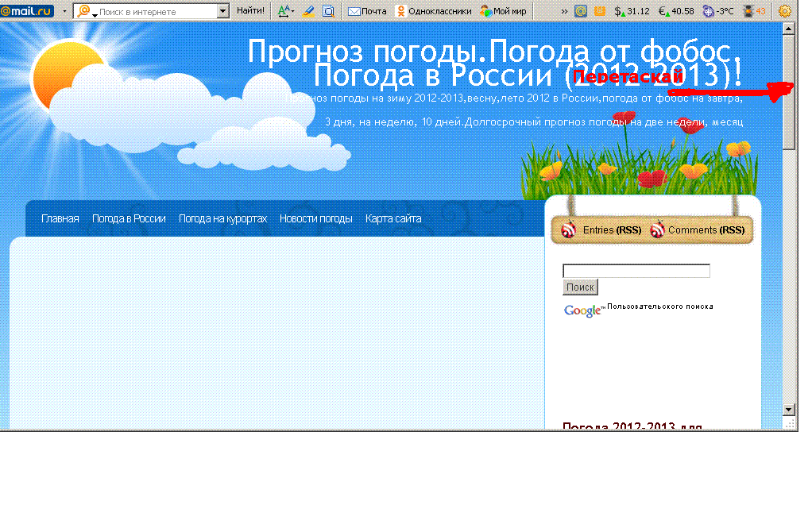This screenshot has width=812, height=532.
Task: Click the Поиск button in sidebar
Action: coord(580,287)
